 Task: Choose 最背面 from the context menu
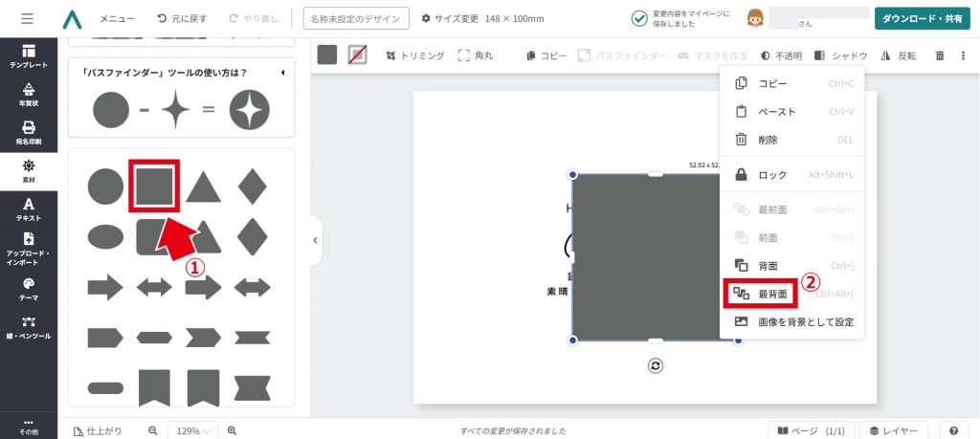pos(771,294)
